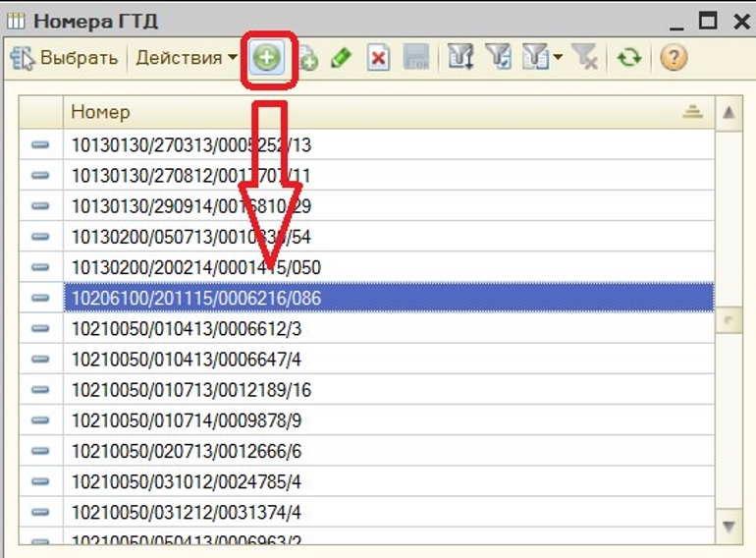Click the disable filter icon

(587, 59)
